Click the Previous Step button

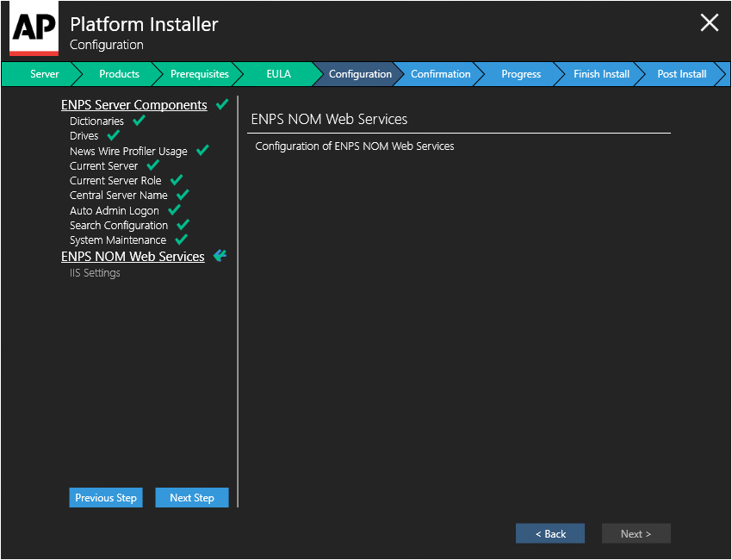point(106,497)
